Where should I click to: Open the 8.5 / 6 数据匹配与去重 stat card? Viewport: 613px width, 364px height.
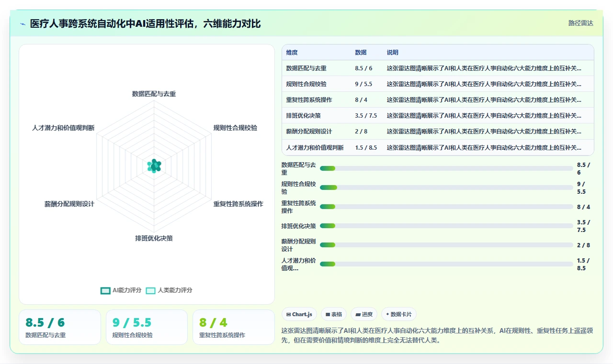click(x=60, y=327)
